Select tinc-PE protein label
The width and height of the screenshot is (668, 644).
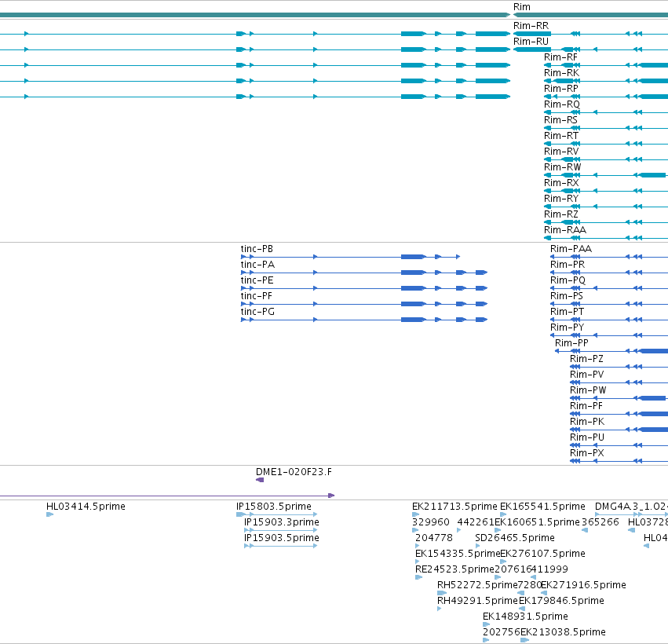(x=257, y=280)
